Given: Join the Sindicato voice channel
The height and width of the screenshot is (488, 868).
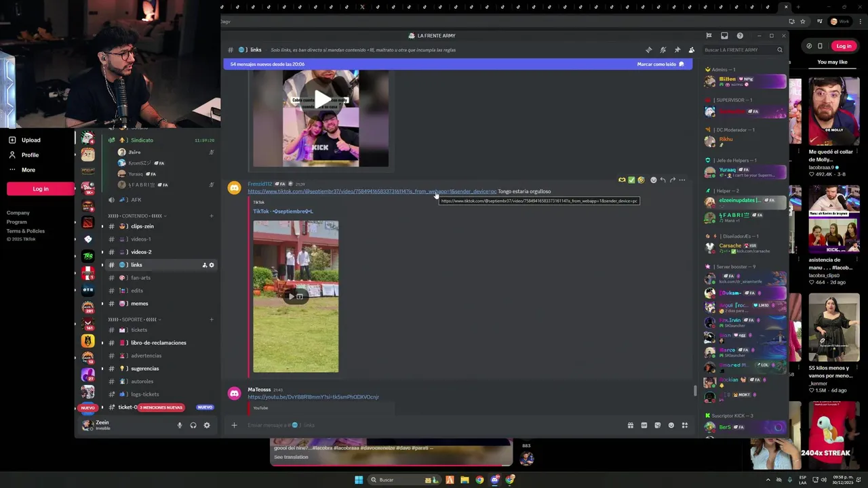Looking at the screenshot, I should coord(160,140).
